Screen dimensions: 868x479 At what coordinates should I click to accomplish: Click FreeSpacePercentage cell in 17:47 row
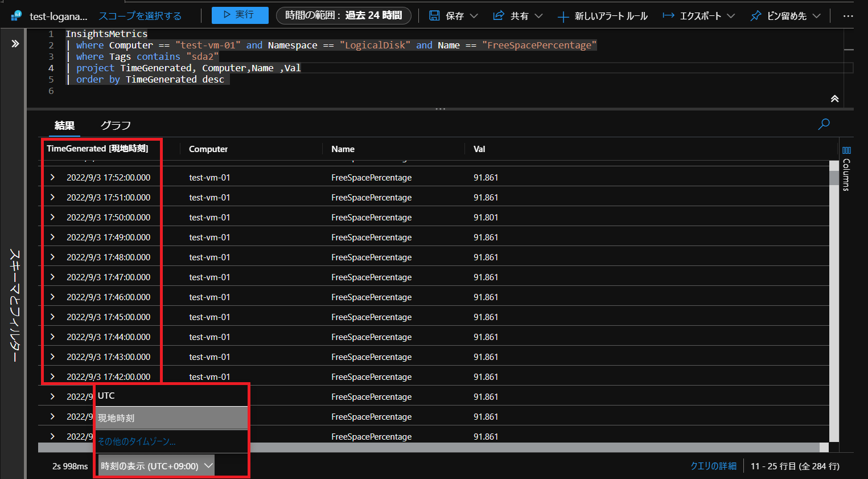(x=371, y=277)
